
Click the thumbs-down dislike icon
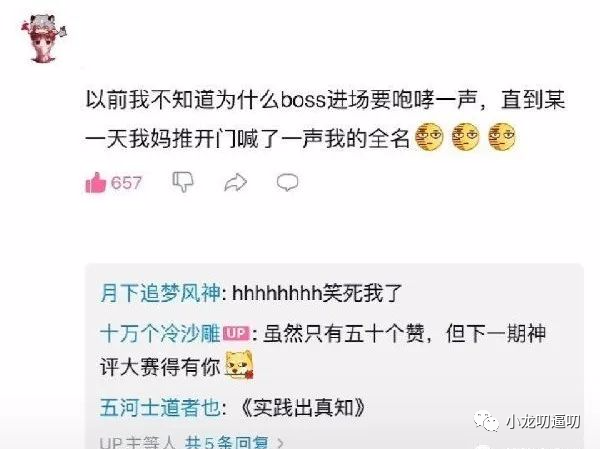click(x=183, y=182)
